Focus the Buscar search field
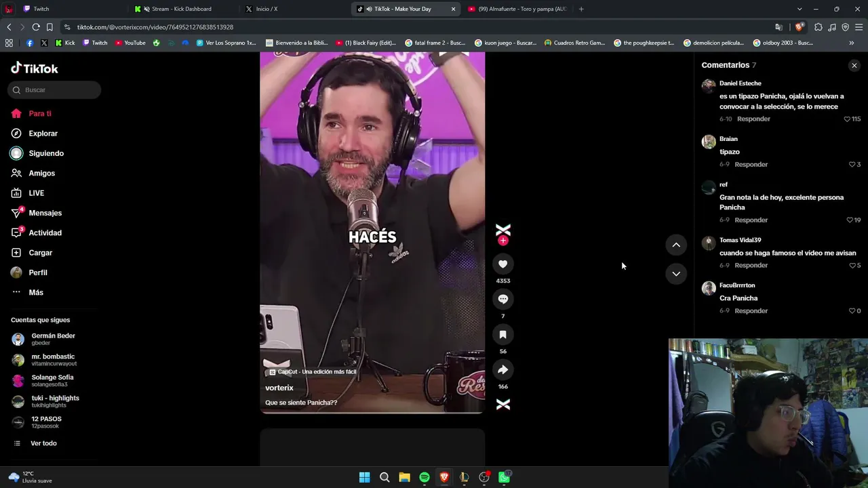Screen dimensions: 868x488 56,89
